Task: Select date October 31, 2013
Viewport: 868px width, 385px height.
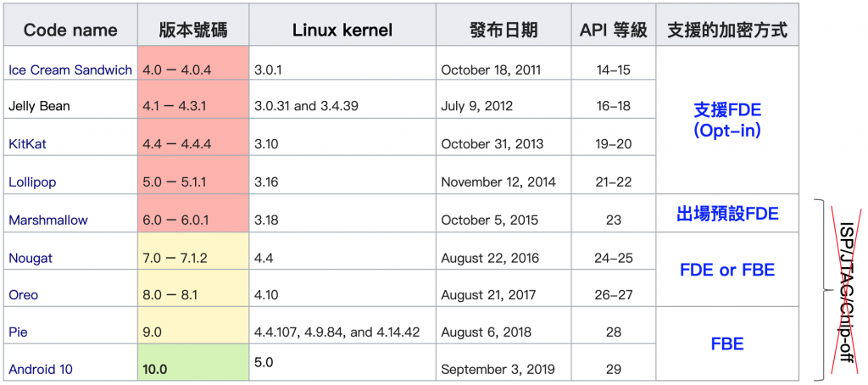Action: point(504,137)
